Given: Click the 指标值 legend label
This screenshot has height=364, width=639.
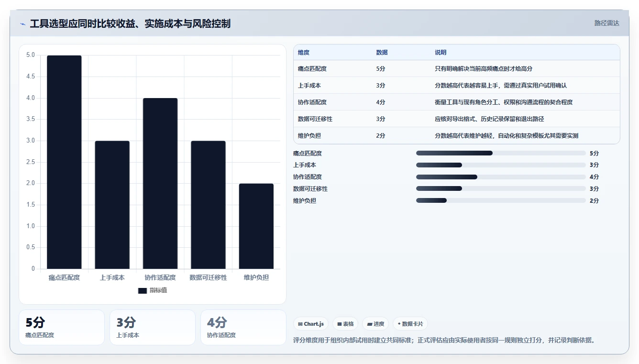Looking at the screenshot, I should point(158,290).
